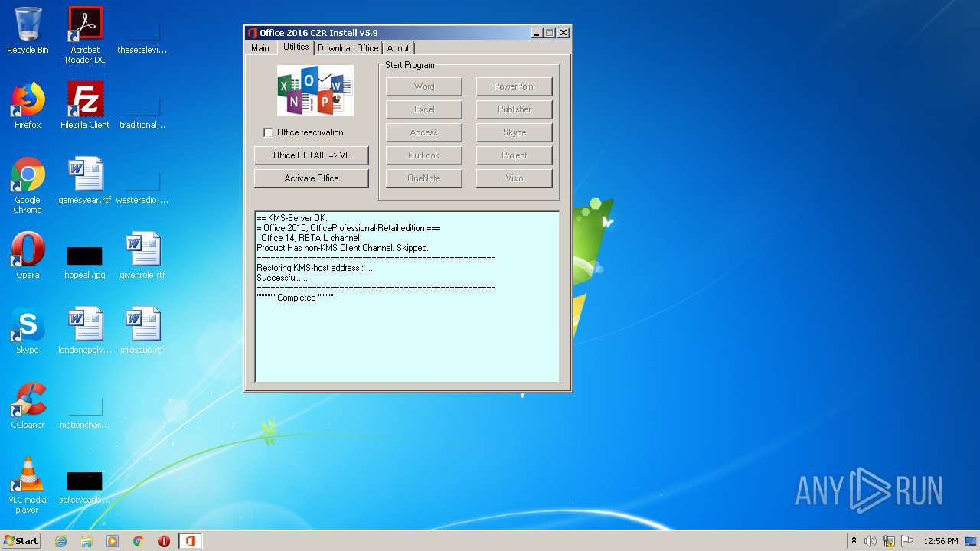Click 'Product Has non-KMS Client Channel. Skipped.' line
The image size is (980, 551).
(342, 248)
